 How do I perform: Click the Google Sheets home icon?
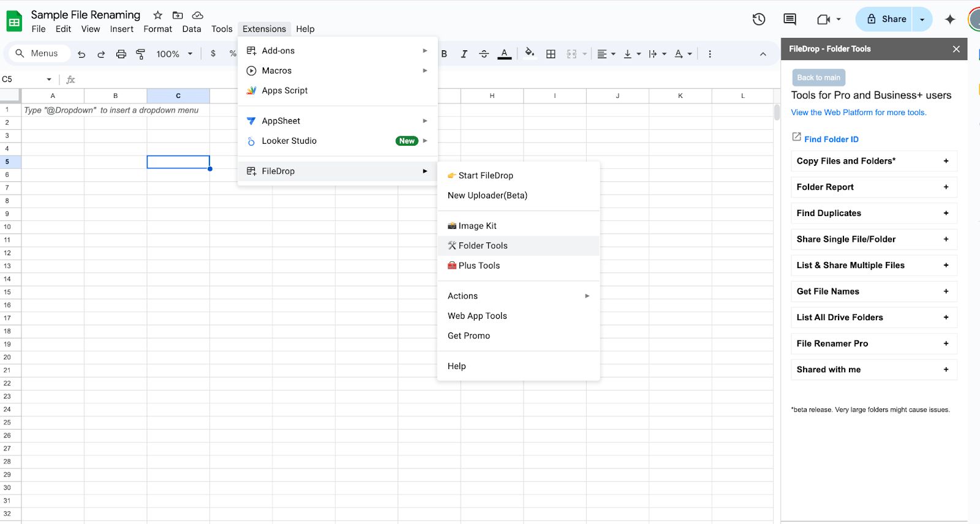[14, 21]
